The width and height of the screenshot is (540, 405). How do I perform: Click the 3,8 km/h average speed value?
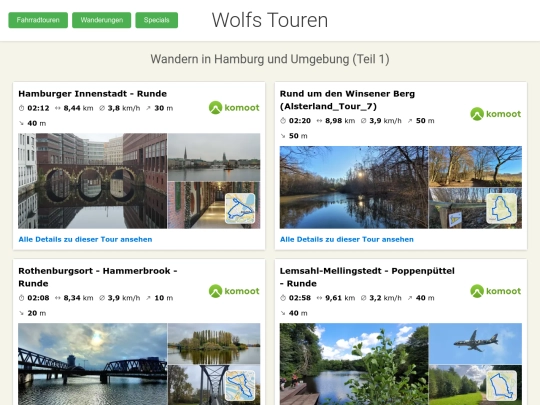coord(124,108)
